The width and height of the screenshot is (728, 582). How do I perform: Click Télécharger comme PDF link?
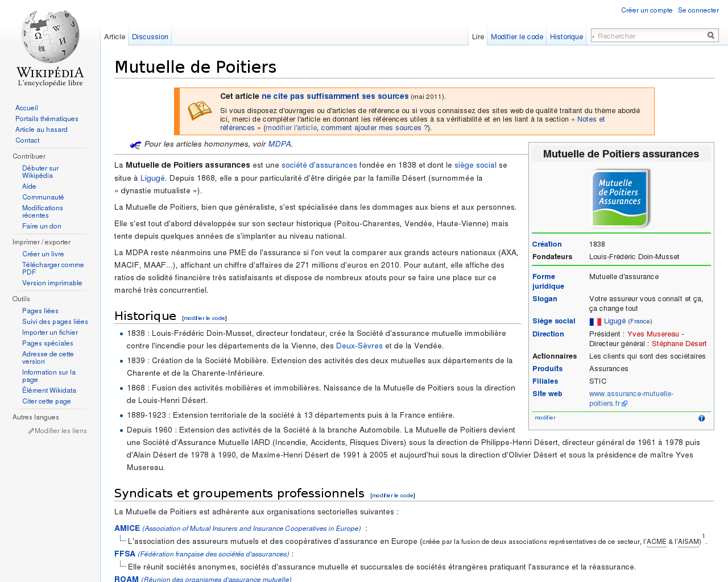point(53,268)
